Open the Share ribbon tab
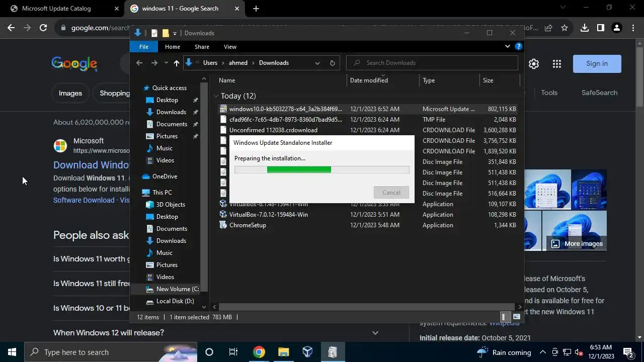Viewport: 644px width, 362px height. coord(202,47)
